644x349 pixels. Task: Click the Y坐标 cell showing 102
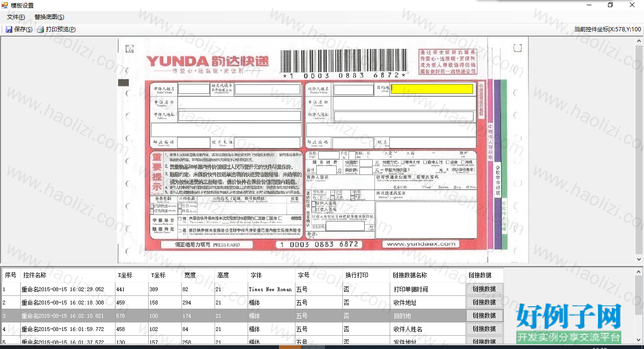click(165, 329)
